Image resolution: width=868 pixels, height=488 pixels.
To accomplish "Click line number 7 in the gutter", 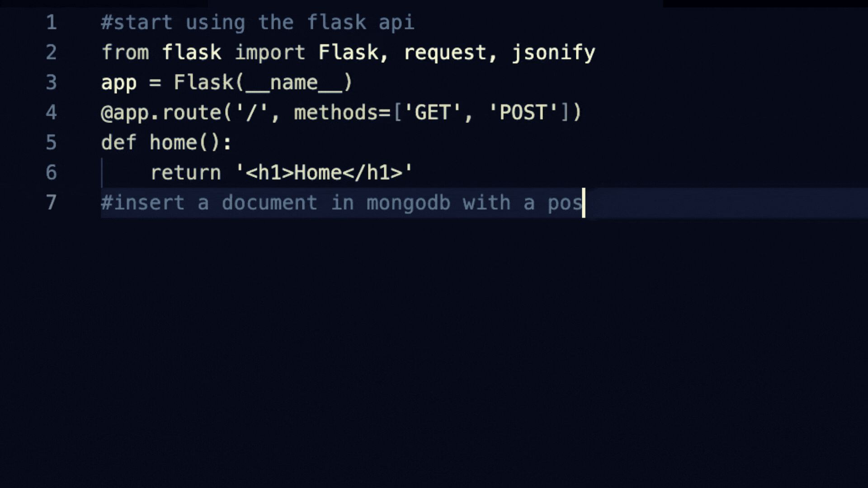I will click(52, 202).
